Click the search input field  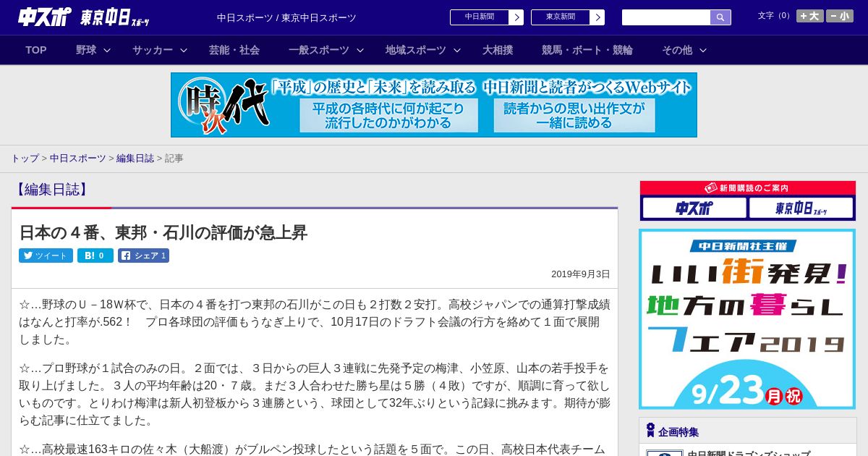pyautogui.click(x=666, y=17)
